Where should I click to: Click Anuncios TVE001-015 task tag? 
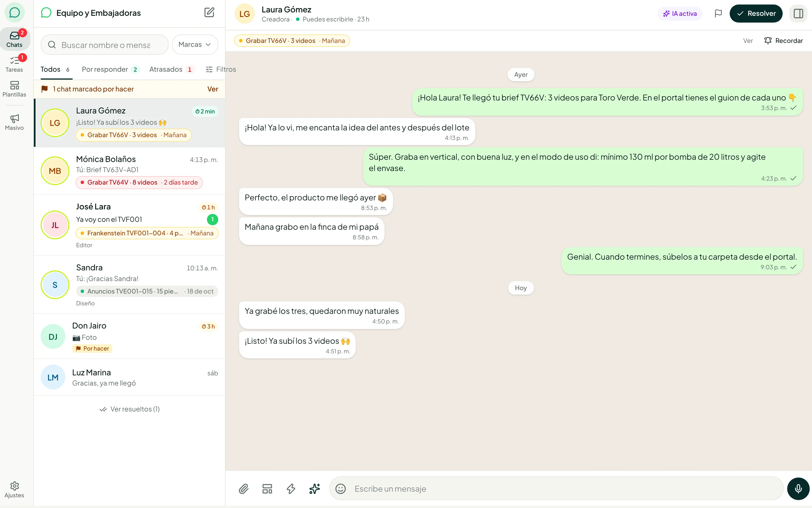147,291
